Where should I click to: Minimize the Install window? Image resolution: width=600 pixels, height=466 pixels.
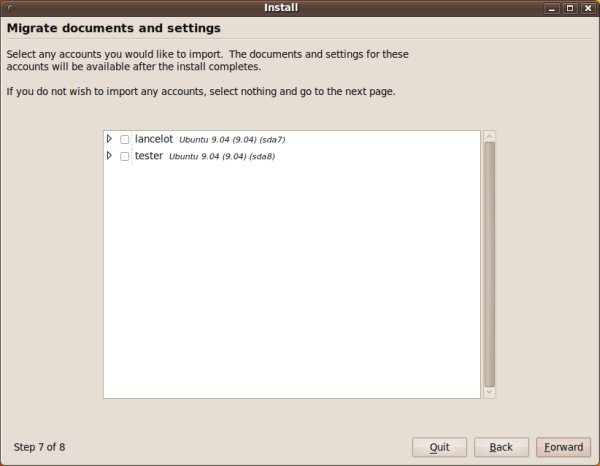(552, 8)
